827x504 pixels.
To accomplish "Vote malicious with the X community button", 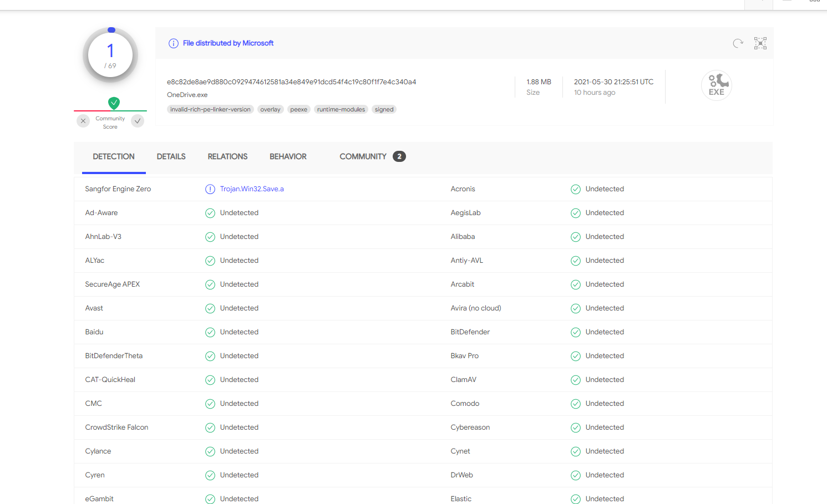I will pos(83,121).
